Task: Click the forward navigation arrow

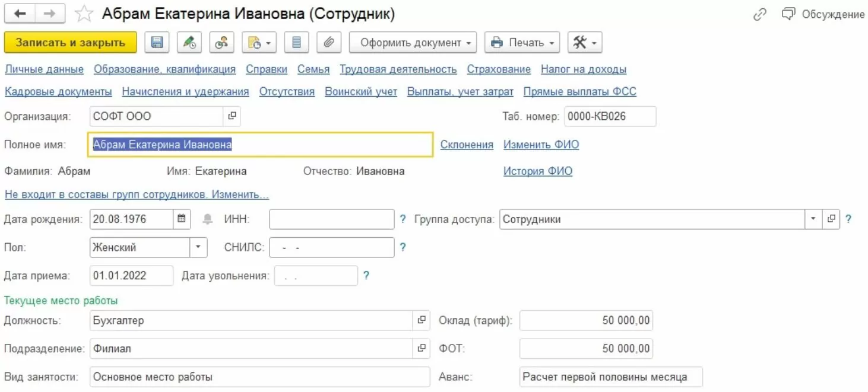Action: 50,14
